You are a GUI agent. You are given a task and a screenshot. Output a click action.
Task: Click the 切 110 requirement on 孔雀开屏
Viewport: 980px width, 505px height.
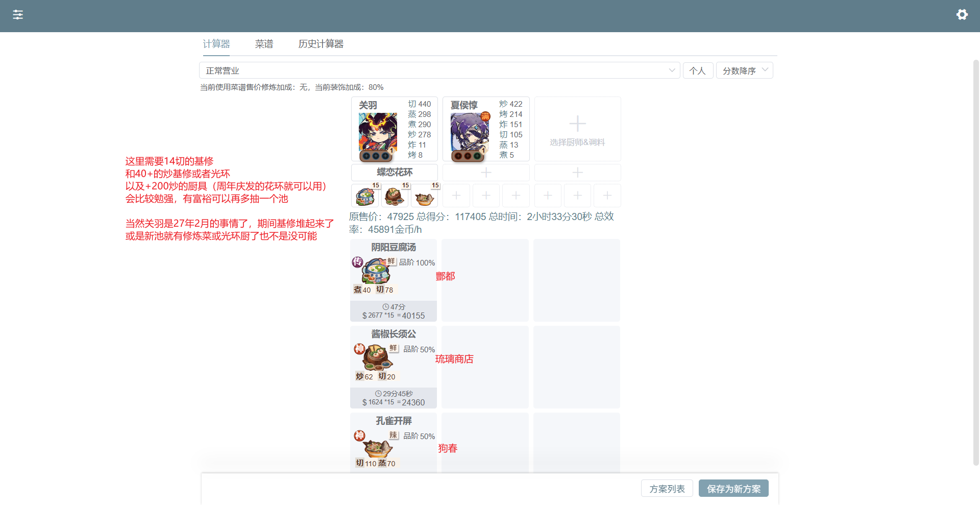366,464
